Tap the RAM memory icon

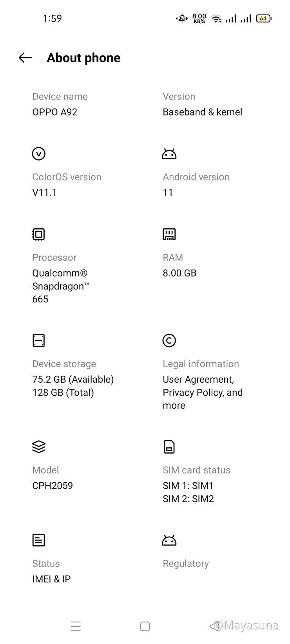pos(169,234)
